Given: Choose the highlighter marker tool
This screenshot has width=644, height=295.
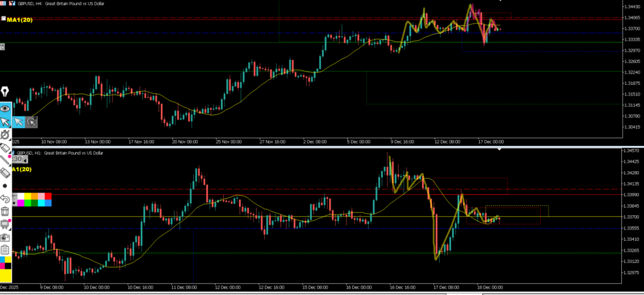Looking at the screenshot, I should pos(6,147).
